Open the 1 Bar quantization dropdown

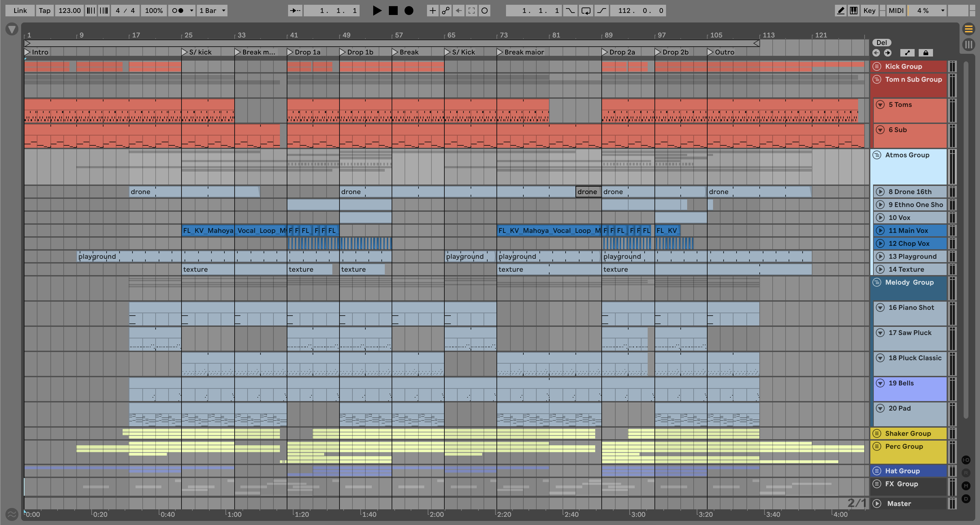pos(212,11)
